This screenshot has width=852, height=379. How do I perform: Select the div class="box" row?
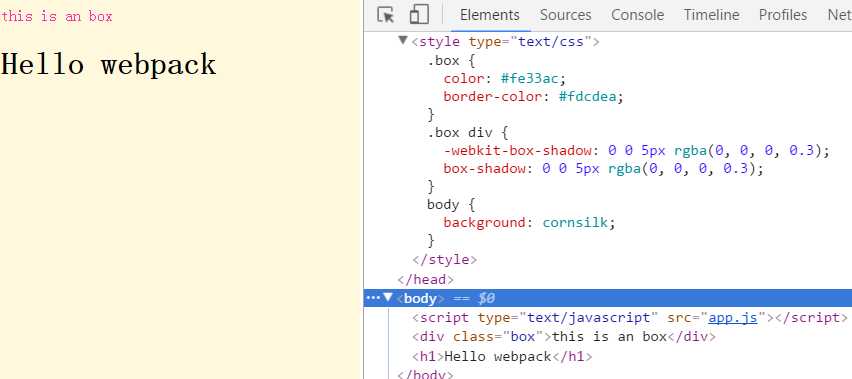[563, 337]
